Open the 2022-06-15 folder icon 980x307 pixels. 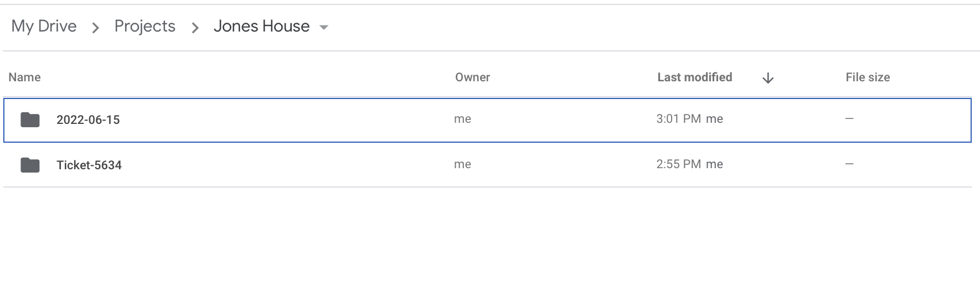point(30,119)
